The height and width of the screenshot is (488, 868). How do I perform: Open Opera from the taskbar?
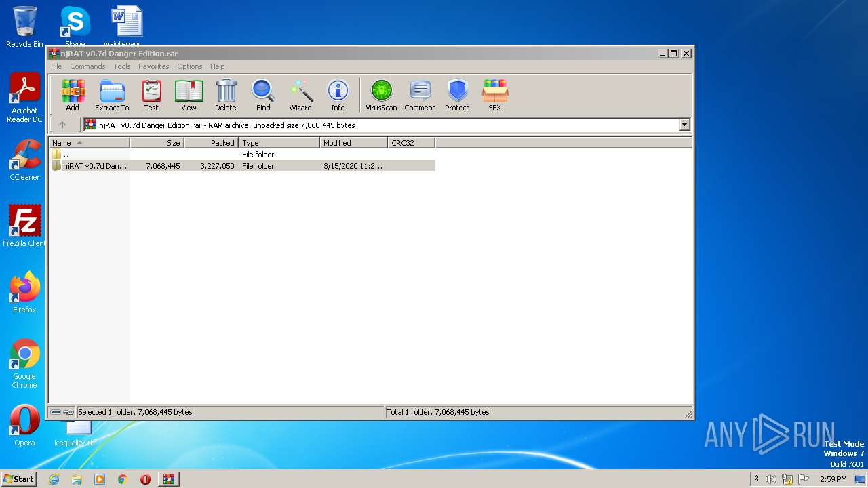click(145, 479)
